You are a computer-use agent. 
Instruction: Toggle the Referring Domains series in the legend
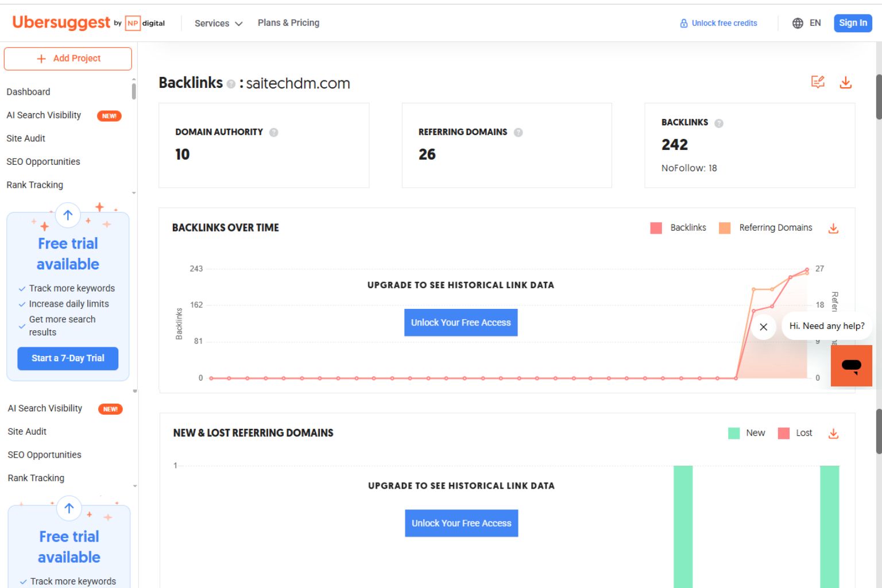(767, 227)
